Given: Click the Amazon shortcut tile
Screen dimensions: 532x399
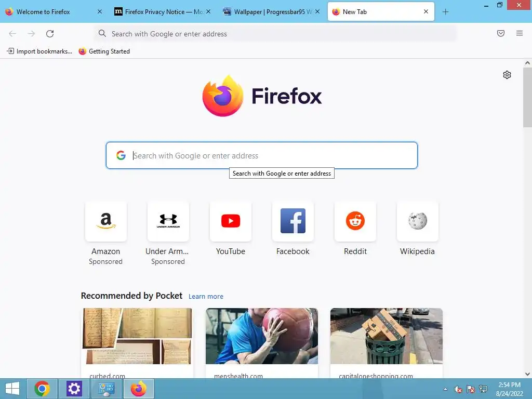Looking at the screenshot, I should (106, 221).
